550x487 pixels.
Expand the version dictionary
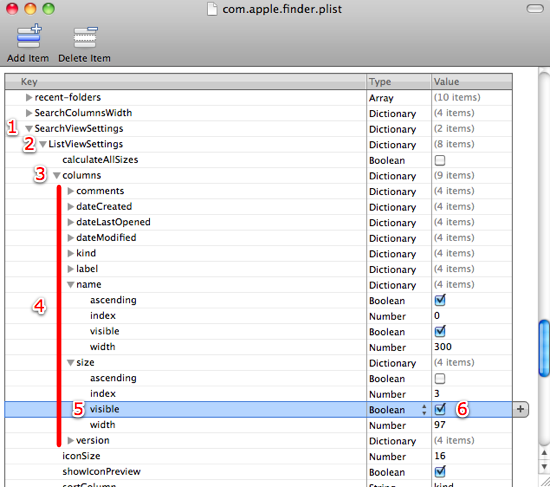(71, 440)
